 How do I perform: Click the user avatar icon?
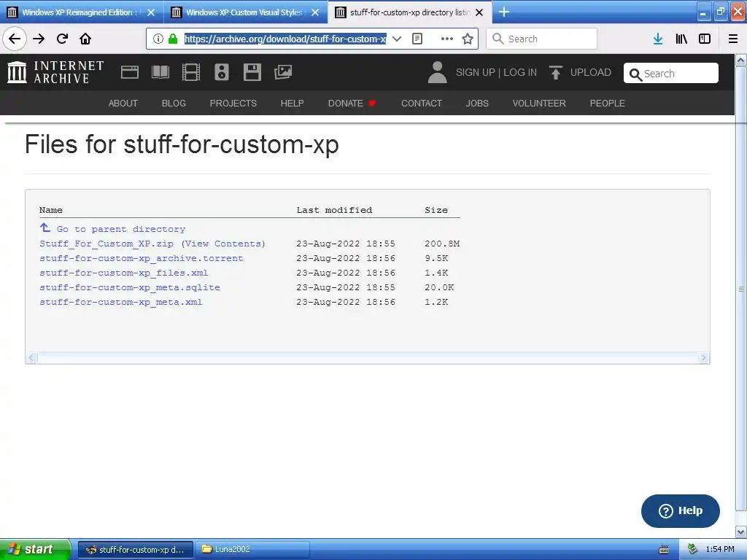[437, 72]
